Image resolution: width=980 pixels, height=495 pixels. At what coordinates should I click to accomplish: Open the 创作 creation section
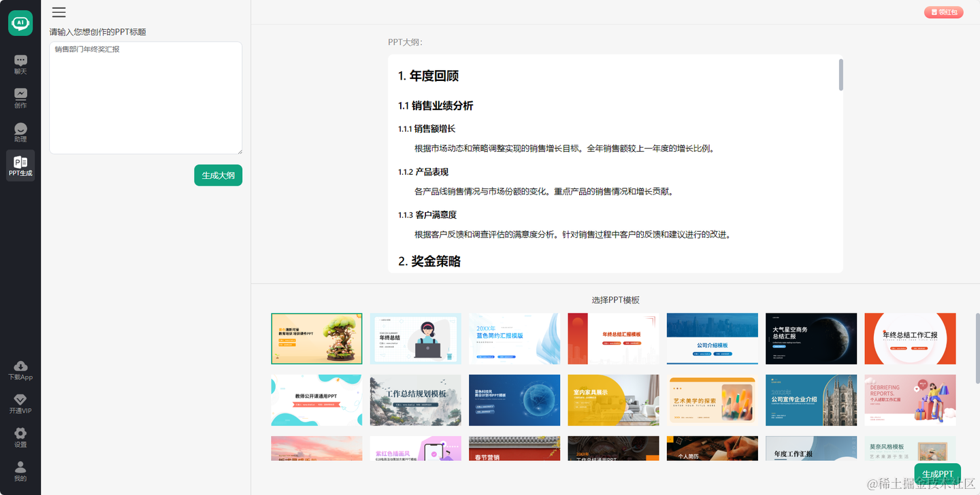[x=20, y=99]
